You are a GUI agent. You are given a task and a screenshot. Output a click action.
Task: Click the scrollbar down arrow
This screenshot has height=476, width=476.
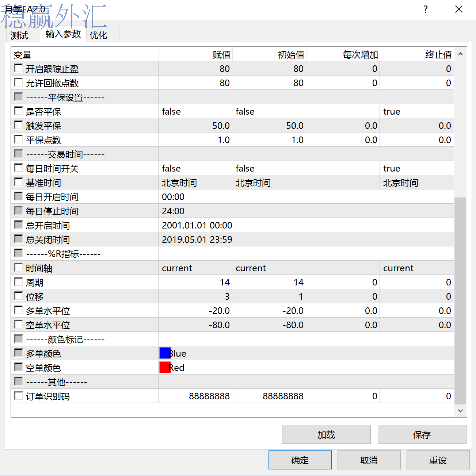(460, 411)
